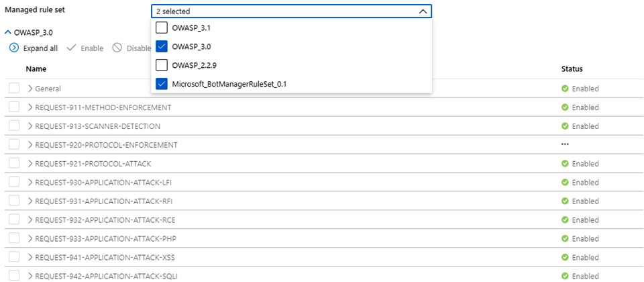The image size is (644, 282).
Task: Uncheck the OWASP_3.0 option
Action: [161, 46]
